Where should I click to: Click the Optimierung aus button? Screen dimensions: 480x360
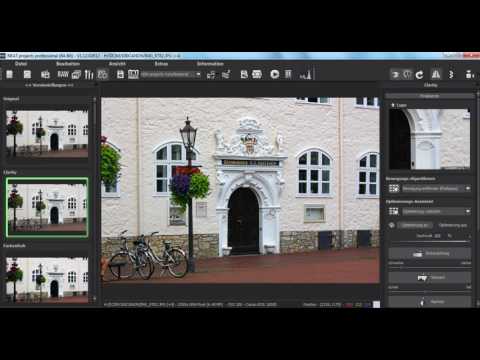(x=453, y=225)
